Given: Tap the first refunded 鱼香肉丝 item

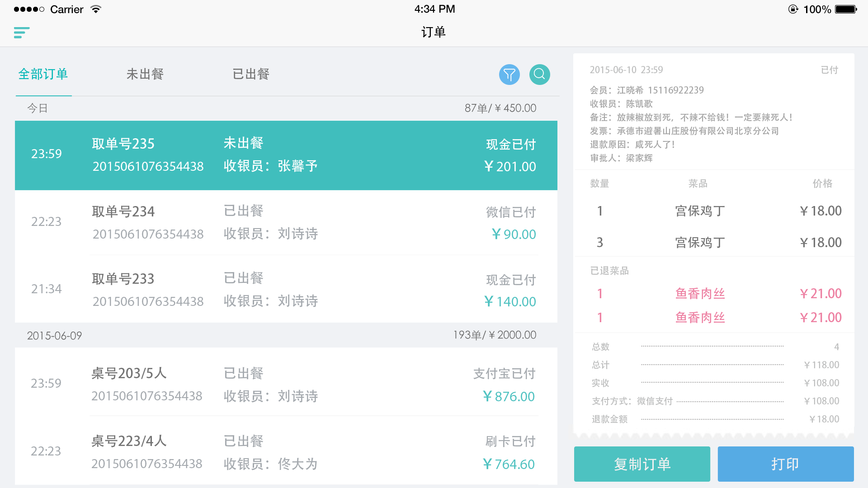Looking at the screenshot, I should coord(700,294).
